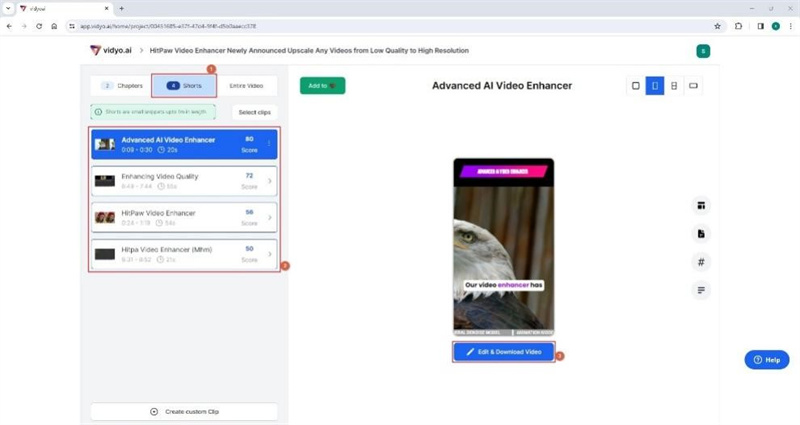View site information icon in address bar
Viewport: 800px width, 425px height.
(72, 26)
